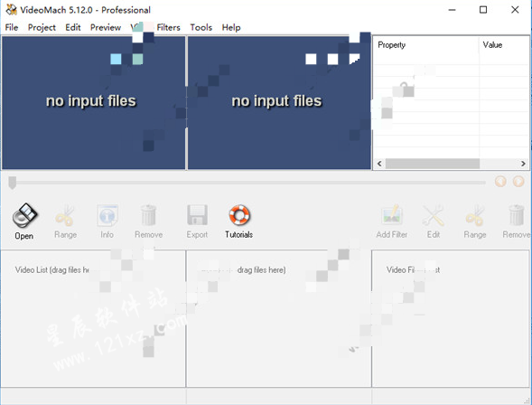This screenshot has width=532, height=405.
Task: Click the Add Filter icon
Action: (392, 215)
